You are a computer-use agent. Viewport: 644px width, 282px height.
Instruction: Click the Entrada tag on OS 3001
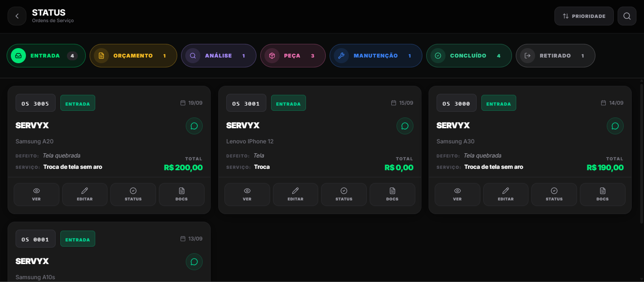tap(289, 103)
